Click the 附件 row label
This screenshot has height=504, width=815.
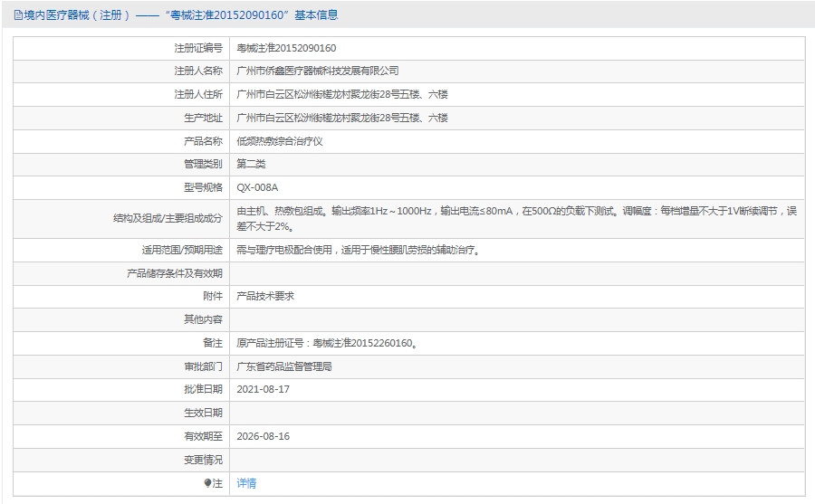pos(213,296)
